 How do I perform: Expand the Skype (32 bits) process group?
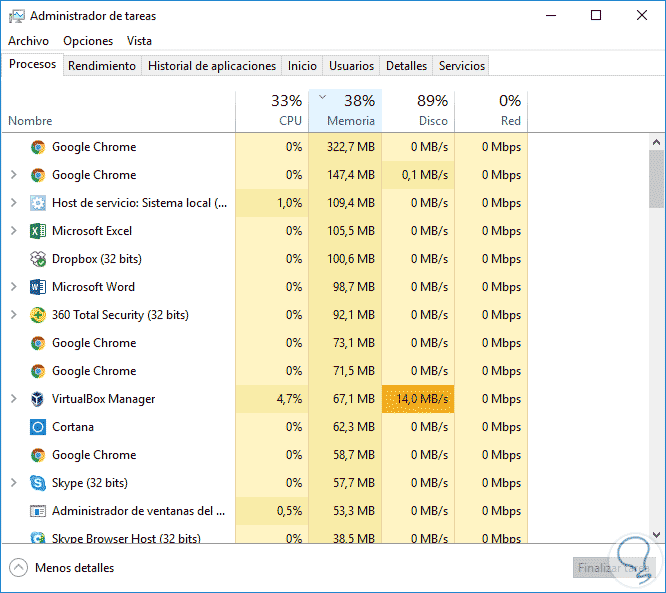tap(13, 483)
